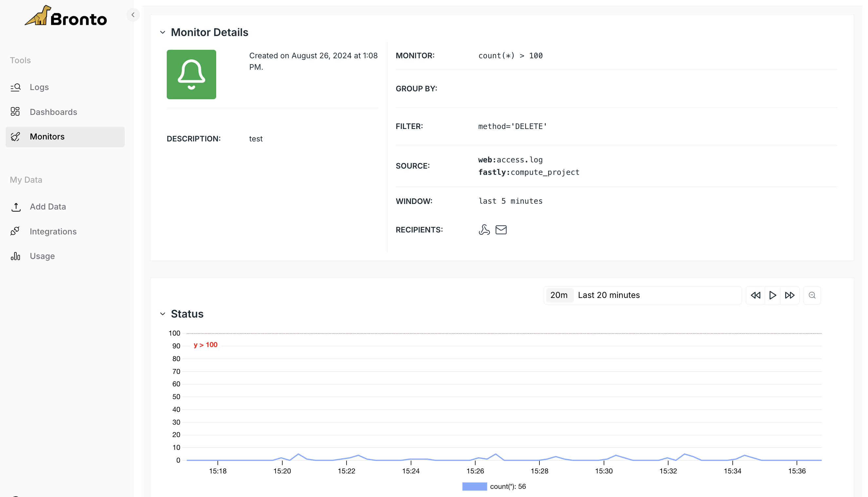Open Add Data page
Image resolution: width=868 pixels, height=497 pixels.
(x=47, y=207)
